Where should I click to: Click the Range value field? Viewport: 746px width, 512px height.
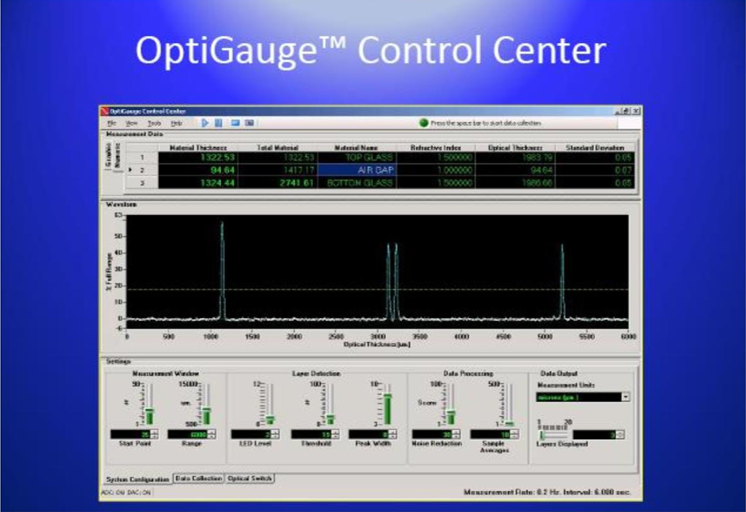187,434
